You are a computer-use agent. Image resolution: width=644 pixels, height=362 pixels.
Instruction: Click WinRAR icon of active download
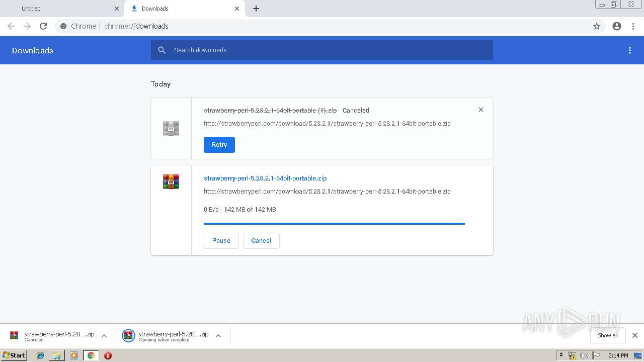click(x=171, y=181)
